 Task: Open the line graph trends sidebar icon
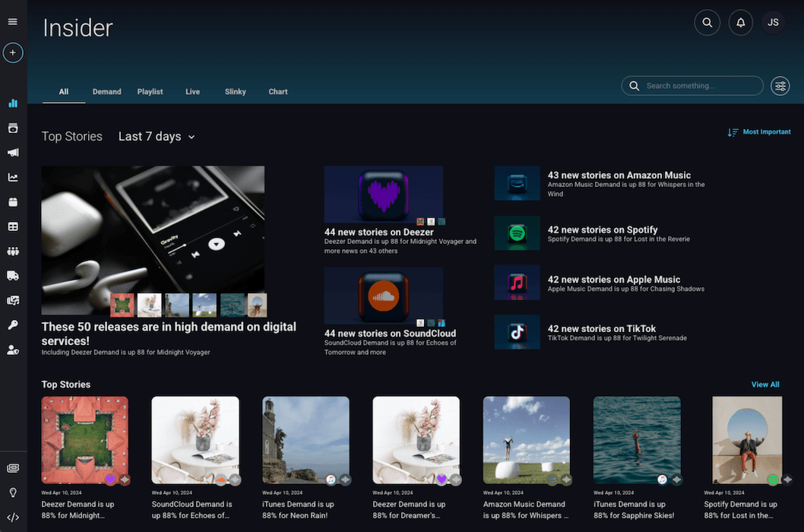tap(13, 177)
